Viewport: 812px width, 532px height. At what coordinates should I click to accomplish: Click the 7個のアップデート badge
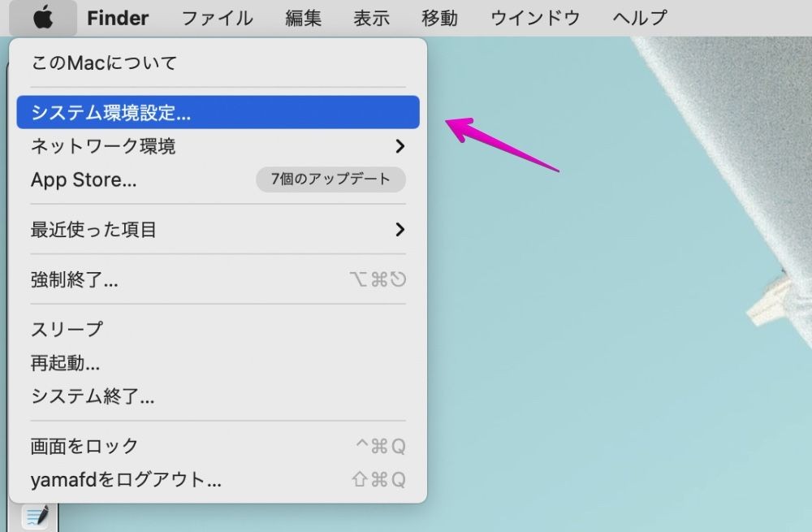[330, 179]
